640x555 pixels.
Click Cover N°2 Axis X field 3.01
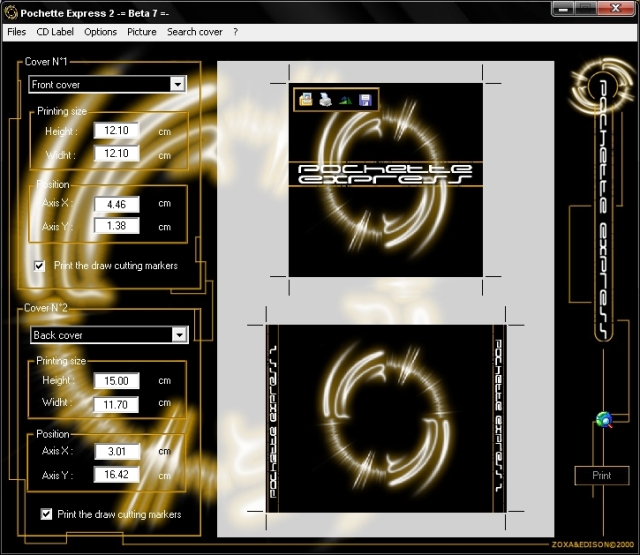117,451
